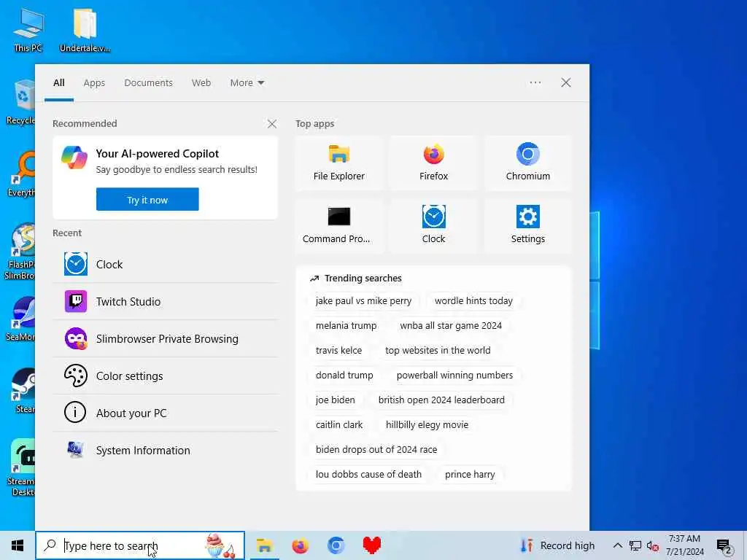The image size is (747, 560).
Task: Search trending 'donald trump'
Action: (x=344, y=376)
